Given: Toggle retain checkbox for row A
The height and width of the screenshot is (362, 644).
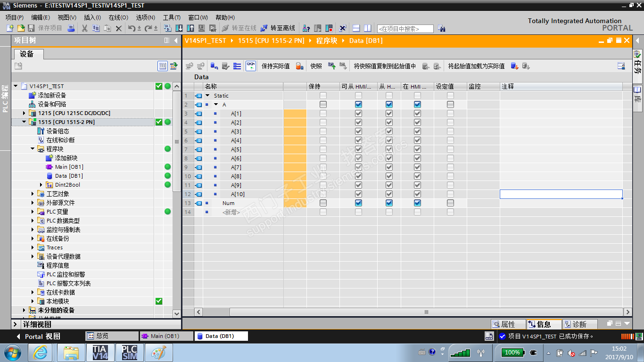Looking at the screenshot, I should pyautogui.click(x=323, y=105).
